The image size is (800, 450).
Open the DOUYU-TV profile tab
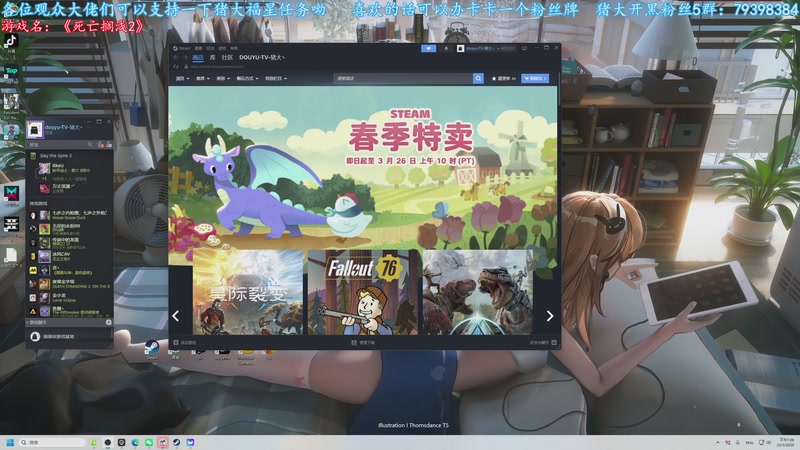[x=261, y=58]
